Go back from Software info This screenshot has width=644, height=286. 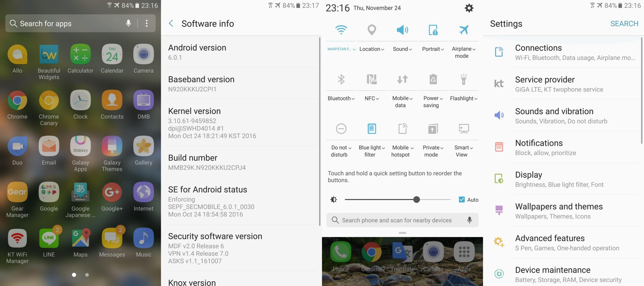pyautogui.click(x=171, y=23)
